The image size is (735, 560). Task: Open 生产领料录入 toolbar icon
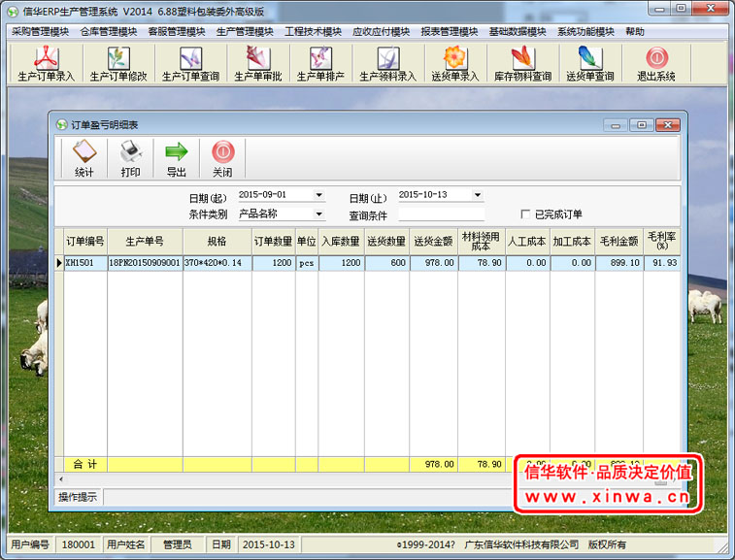tap(387, 63)
